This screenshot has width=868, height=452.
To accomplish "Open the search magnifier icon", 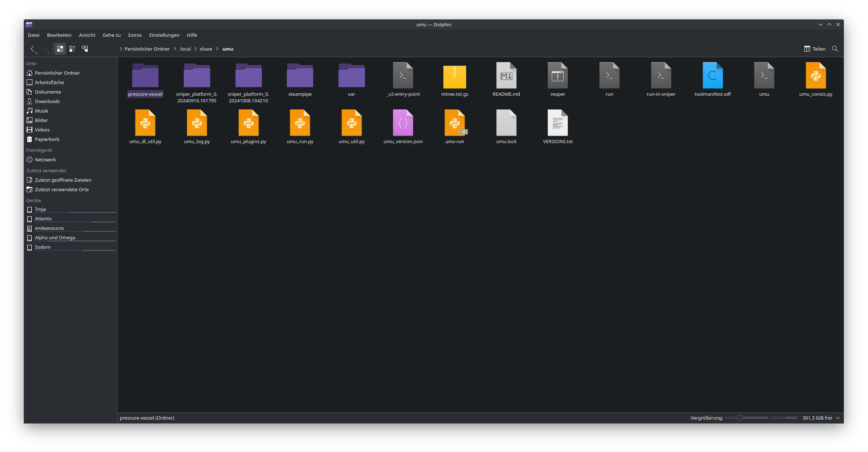I will click(x=835, y=49).
